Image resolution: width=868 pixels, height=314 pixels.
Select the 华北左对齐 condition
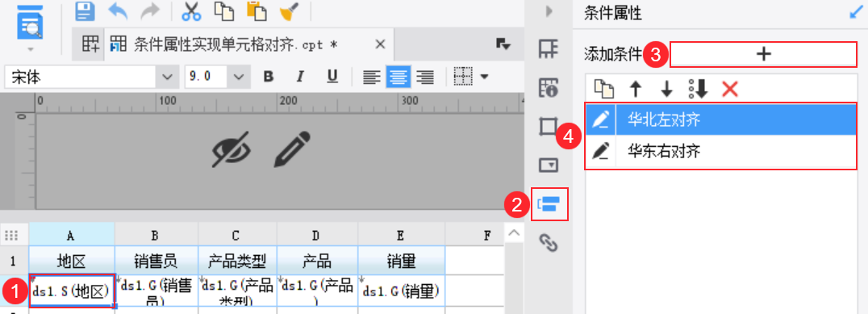point(721,119)
